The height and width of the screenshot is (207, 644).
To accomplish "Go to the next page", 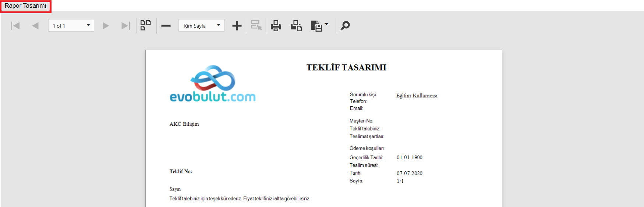I will [x=106, y=26].
